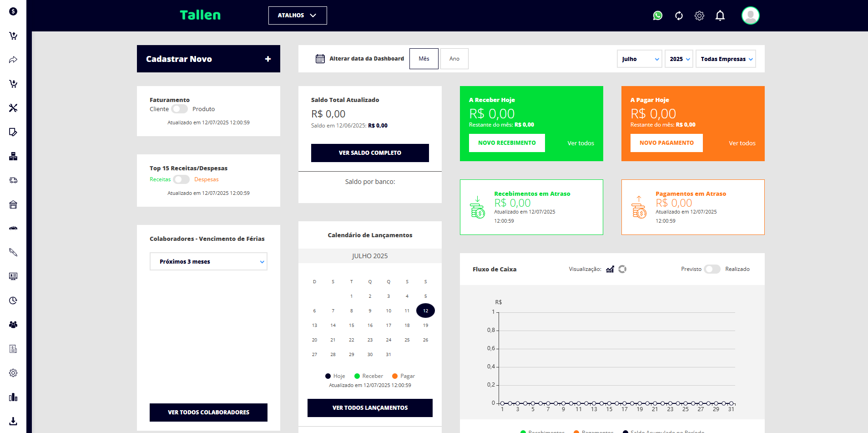
Task: Select day 12 in the calendar
Action: [425, 311]
